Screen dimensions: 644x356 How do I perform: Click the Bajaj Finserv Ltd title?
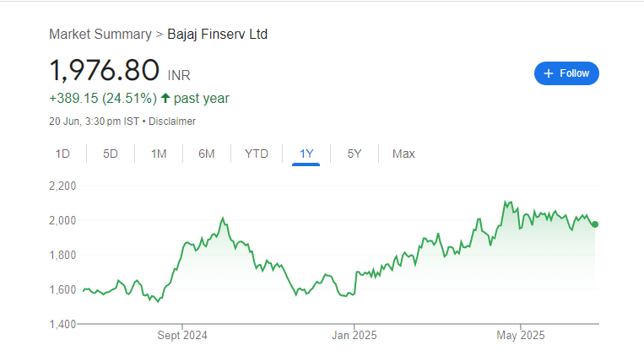tap(217, 34)
